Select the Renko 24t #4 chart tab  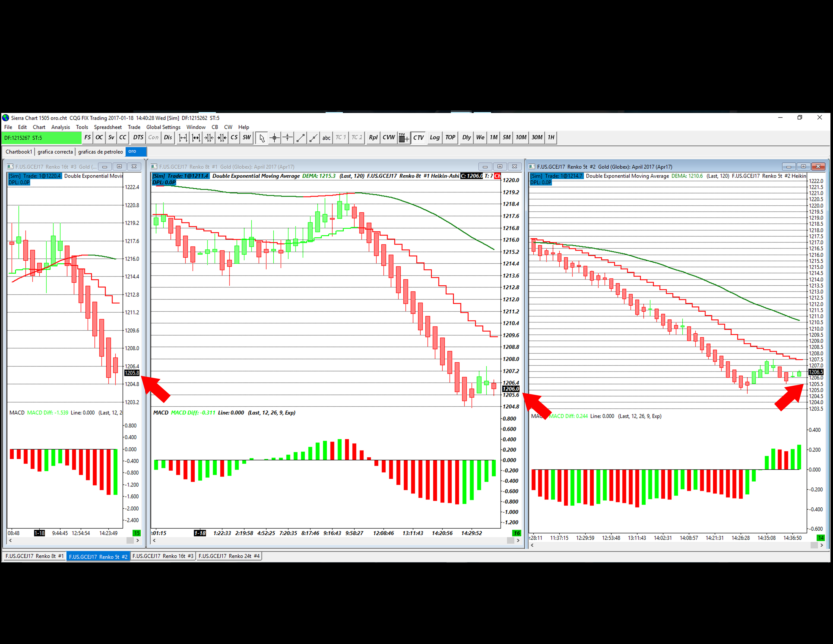click(x=229, y=556)
